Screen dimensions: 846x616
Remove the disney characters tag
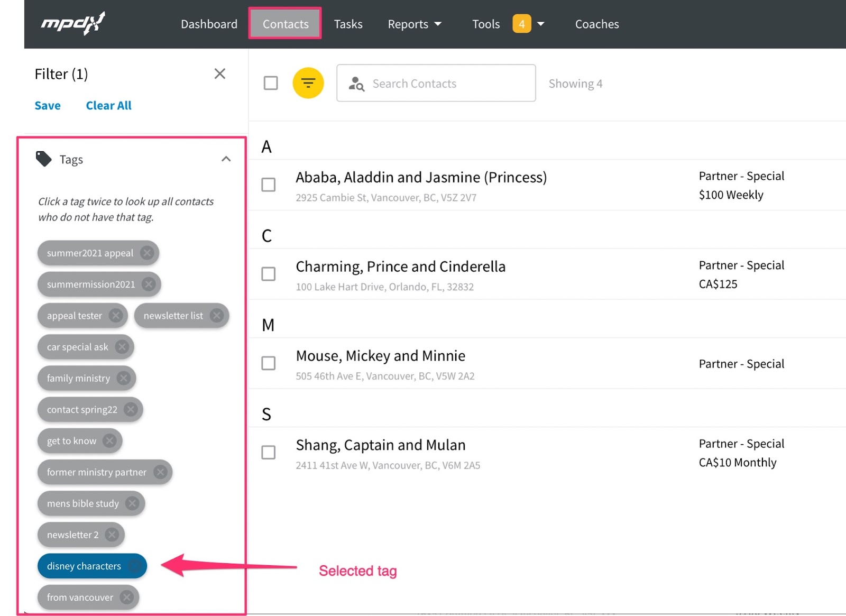pos(135,566)
